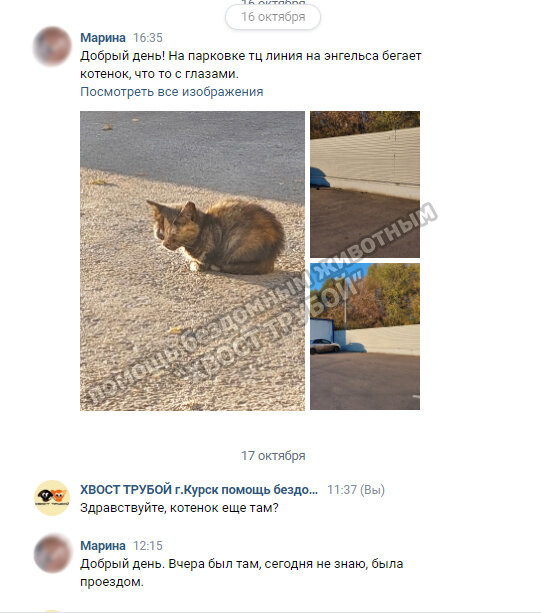Click the parked car in bottom photo
This screenshot has width=541, height=613.
325,346
